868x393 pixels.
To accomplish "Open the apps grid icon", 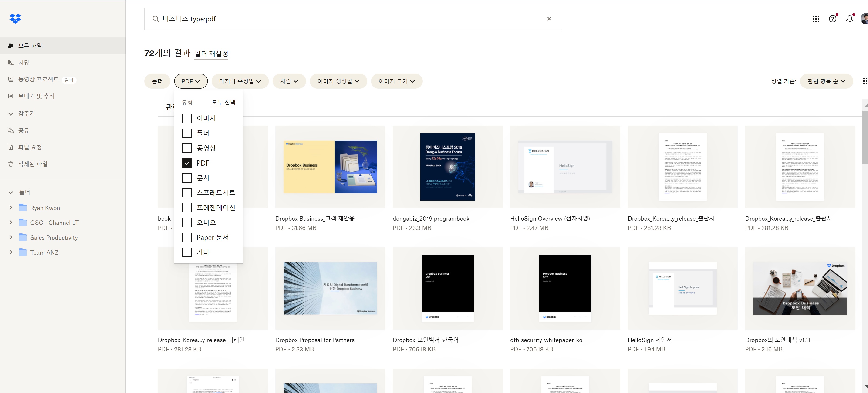I will (x=816, y=19).
